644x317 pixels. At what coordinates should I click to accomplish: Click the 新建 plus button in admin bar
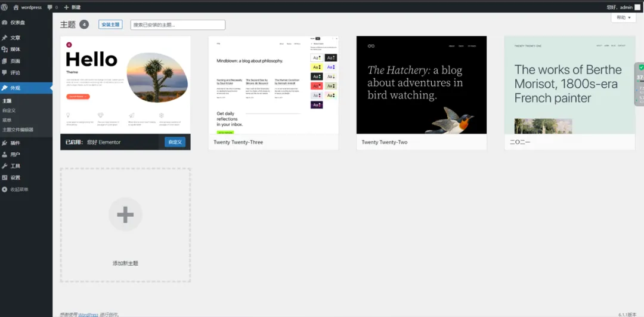[x=72, y=7]
